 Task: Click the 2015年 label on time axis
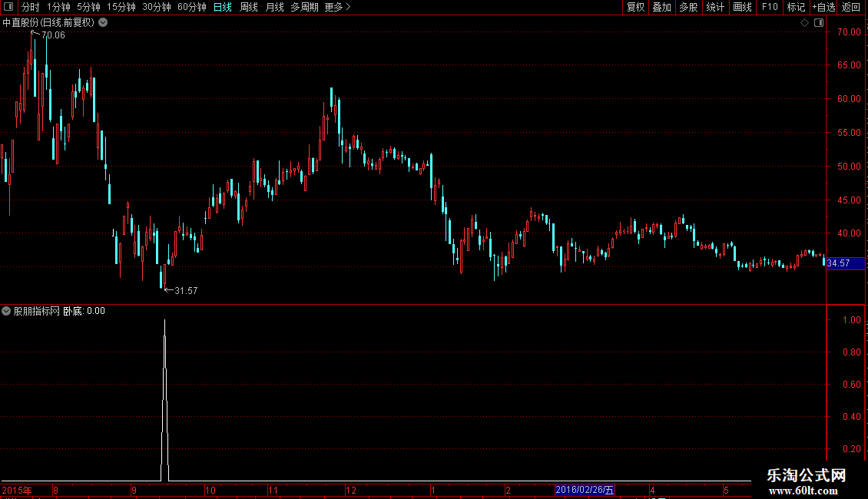click(17, 490)
